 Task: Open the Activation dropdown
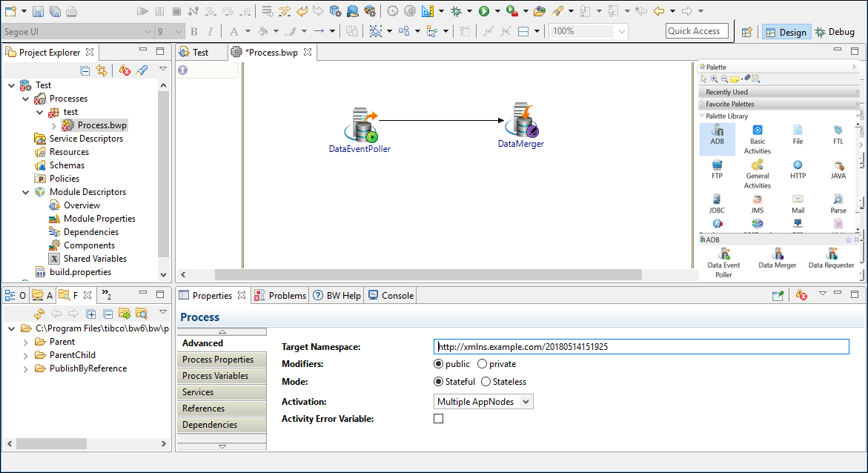(483, 401)
